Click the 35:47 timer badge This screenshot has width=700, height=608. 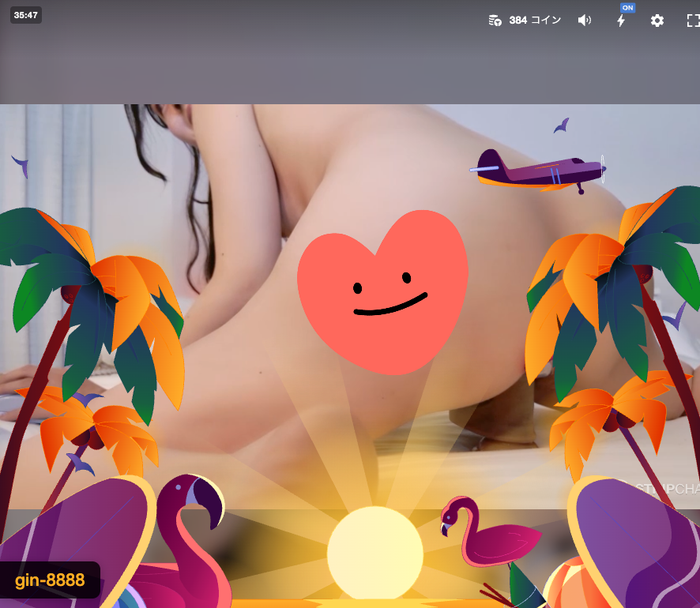pyautogui.click(x=26, y=15)
